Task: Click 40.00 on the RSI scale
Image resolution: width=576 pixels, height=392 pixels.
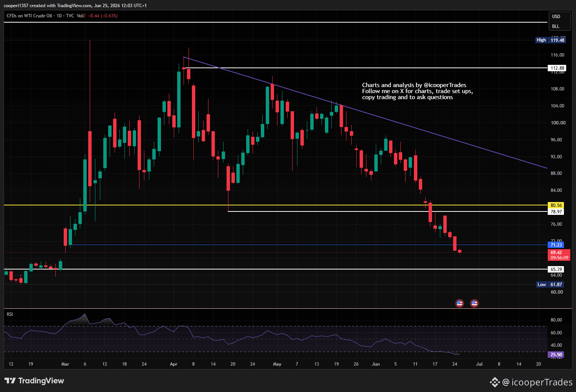Action: [x=556, y=345]
